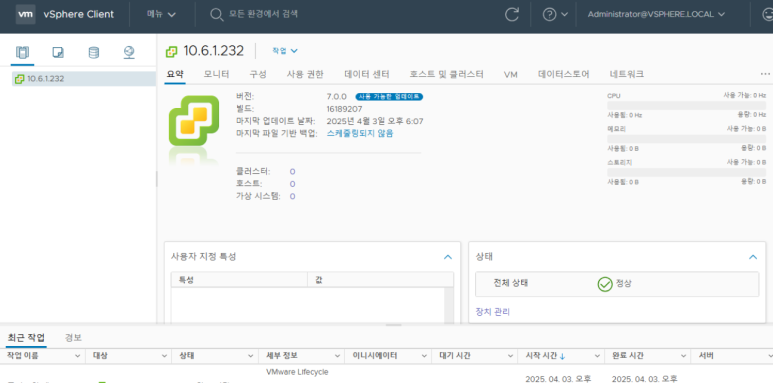
Task: Click the 값 column header
Action: [x=380, y=279]
